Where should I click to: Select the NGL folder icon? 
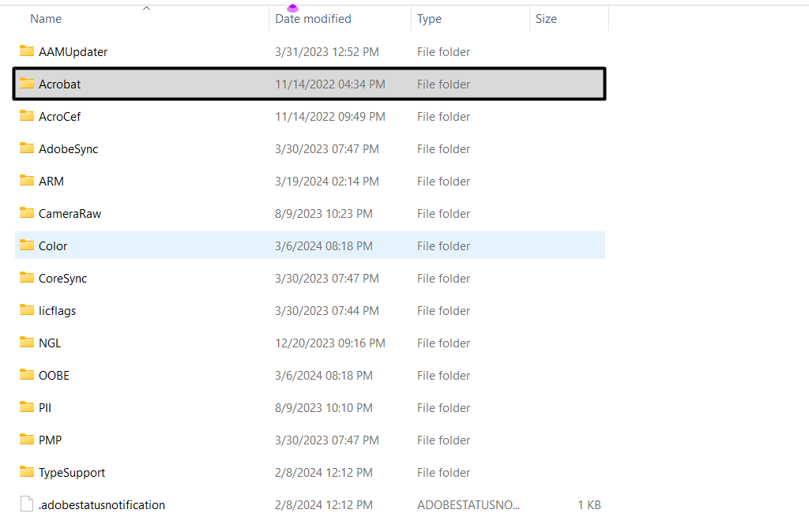[27, 343]
